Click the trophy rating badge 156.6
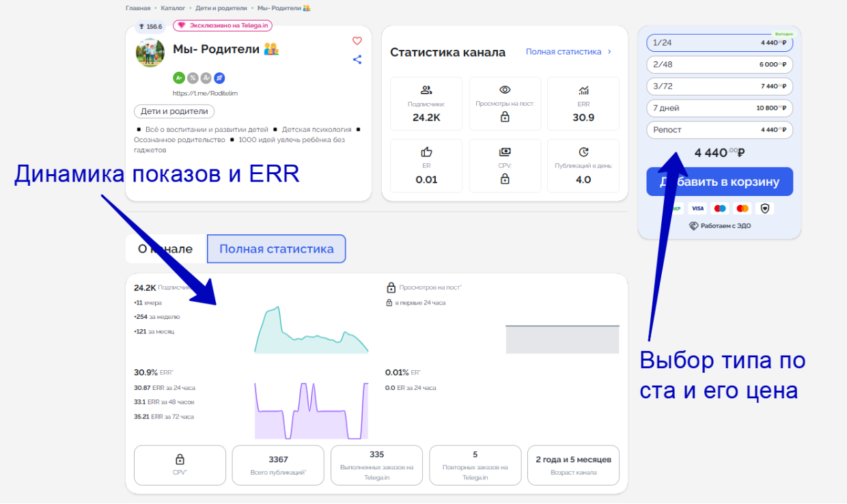 (x=150, y=26)
